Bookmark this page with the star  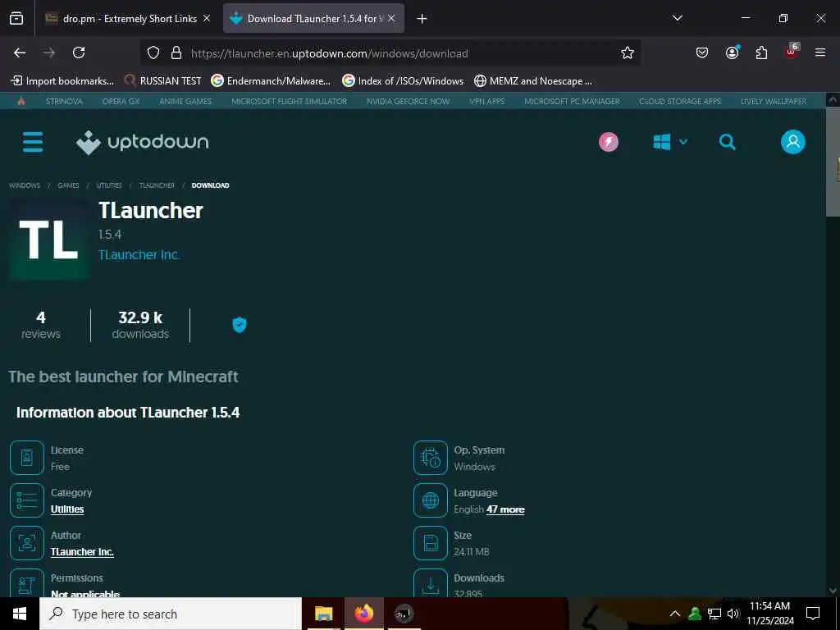point(628,52)
